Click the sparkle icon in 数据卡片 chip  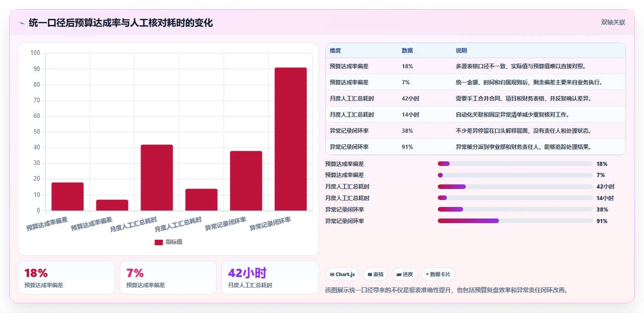(x=427, y=274)
